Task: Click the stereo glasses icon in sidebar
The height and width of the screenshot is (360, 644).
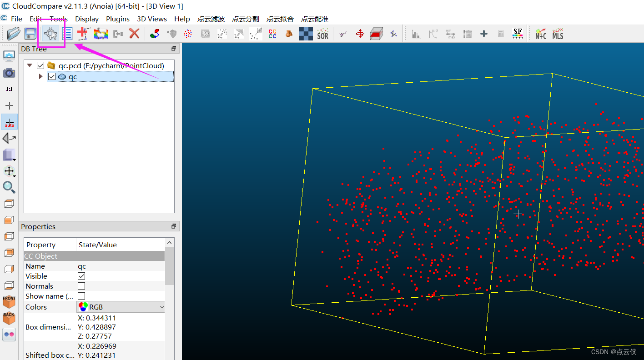Action: (x=9, y=335)
